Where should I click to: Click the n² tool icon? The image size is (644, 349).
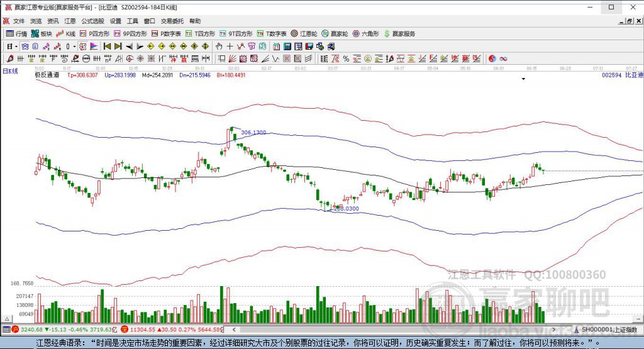click(108, 58)
